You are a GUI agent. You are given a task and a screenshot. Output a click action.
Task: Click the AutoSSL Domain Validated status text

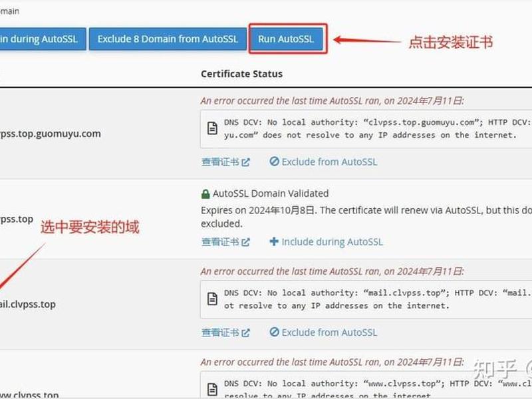click(271, 194)
